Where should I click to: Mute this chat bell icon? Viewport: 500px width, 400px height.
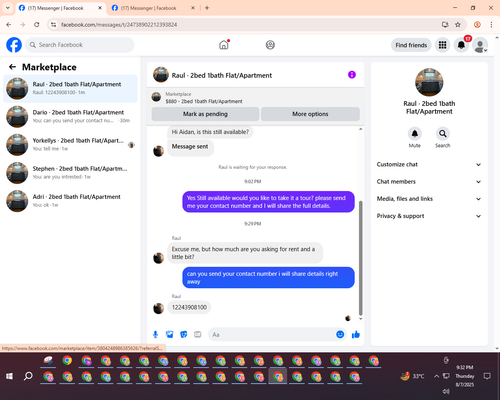pos(414,134)
